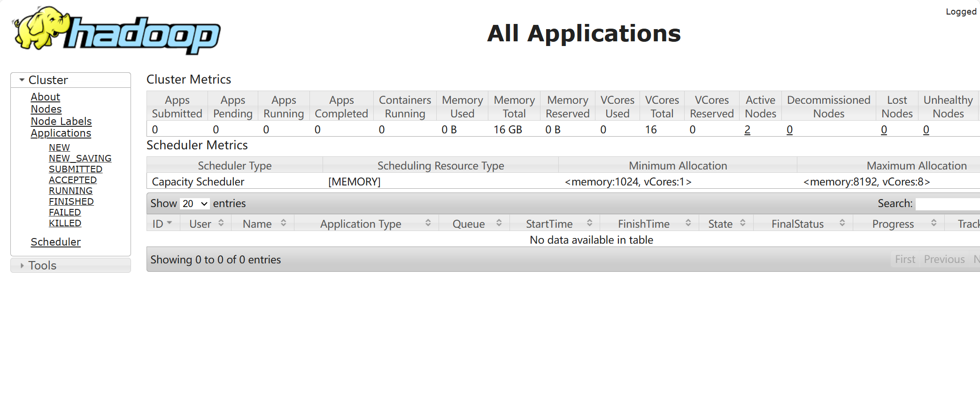Show FAILED applications list
980x408 pixels.
tap(65, 213)
